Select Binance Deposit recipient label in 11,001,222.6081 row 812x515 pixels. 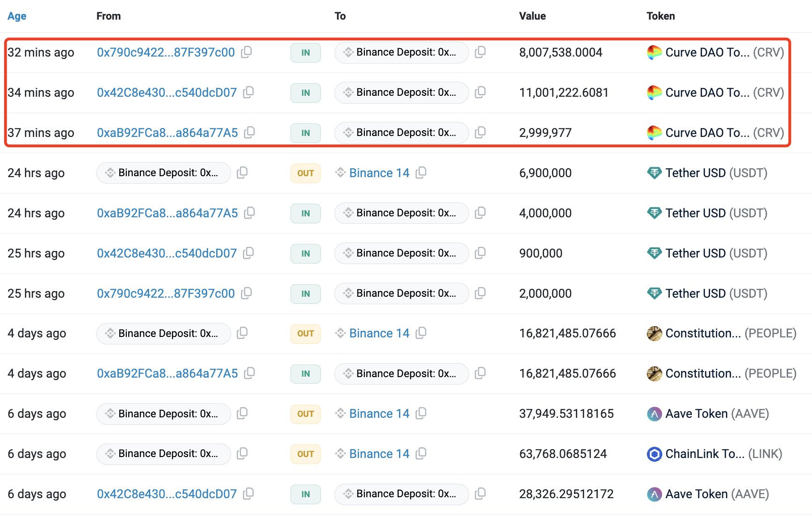[x=402, y=93]
